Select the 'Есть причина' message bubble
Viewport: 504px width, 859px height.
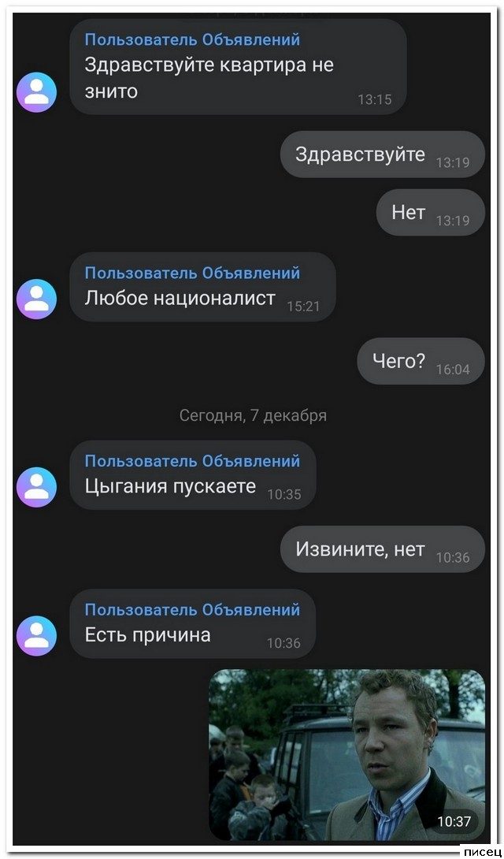193,623
